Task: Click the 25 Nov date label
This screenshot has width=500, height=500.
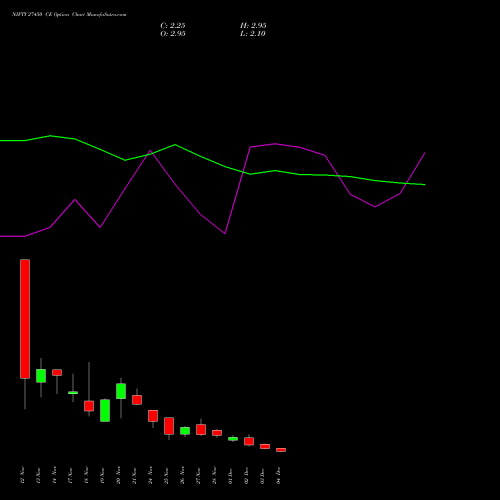Action: pos(167,475)
